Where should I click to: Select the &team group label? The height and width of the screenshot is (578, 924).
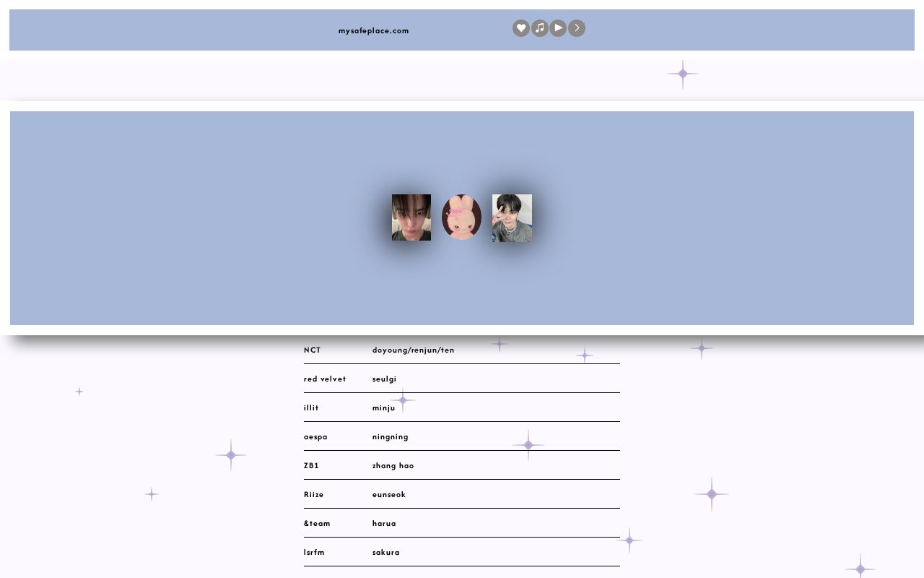click(317, 523)
